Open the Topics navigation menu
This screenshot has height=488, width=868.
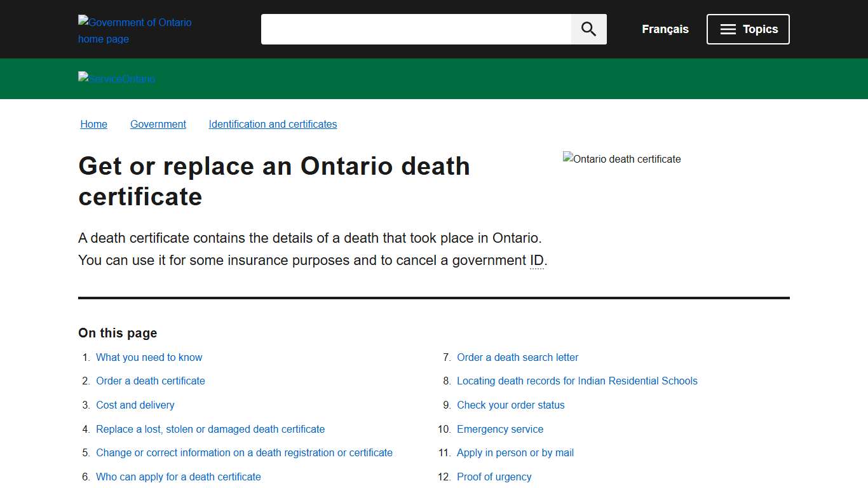[x=748, y=29]
